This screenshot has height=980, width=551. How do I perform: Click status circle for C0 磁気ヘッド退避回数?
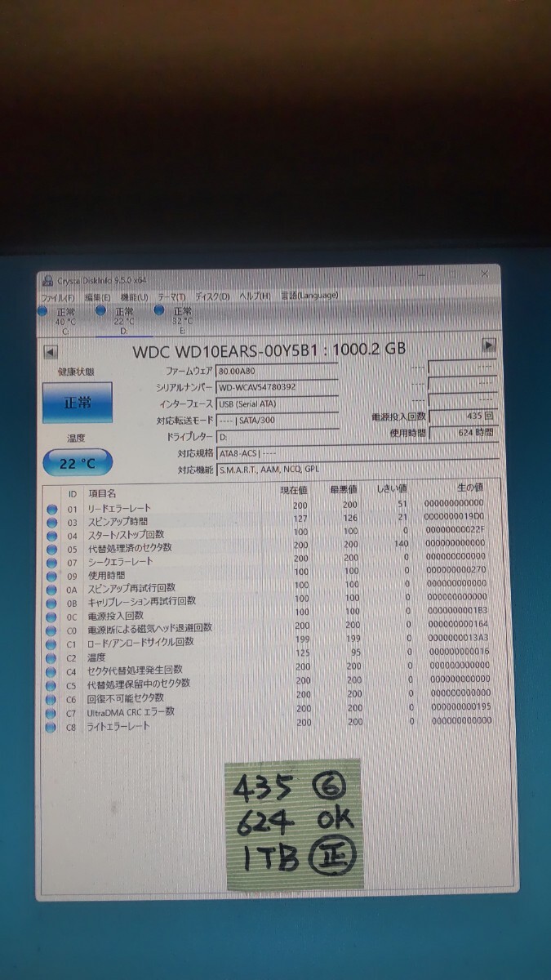(x=52, y=630)
